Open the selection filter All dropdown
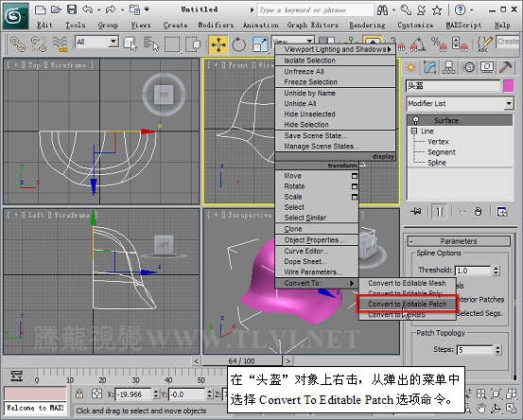The height and width of the screenshot is (420, 523). (113, 42)
